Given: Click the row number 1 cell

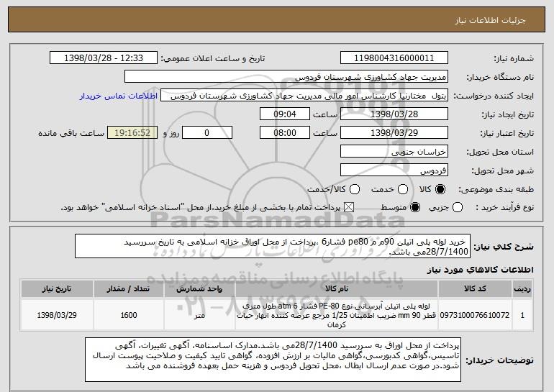Looking at the screenshot, I should point(522,315).
